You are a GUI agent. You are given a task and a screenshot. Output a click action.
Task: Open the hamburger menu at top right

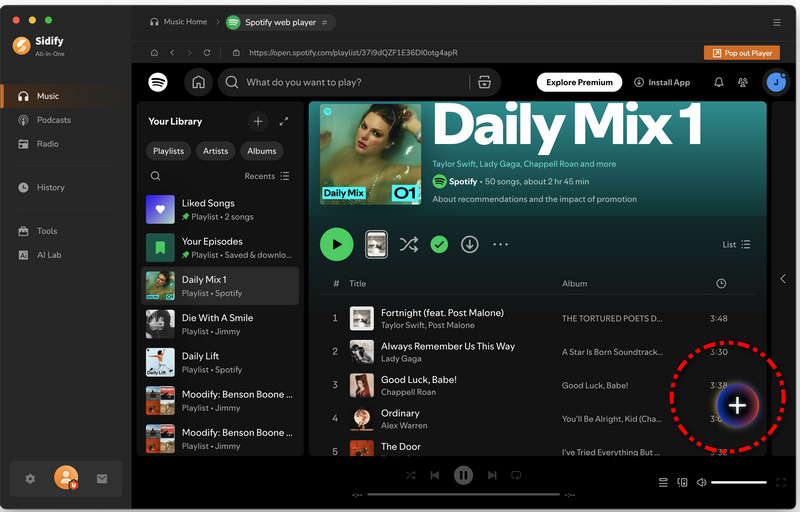click(x=777, y=22)
